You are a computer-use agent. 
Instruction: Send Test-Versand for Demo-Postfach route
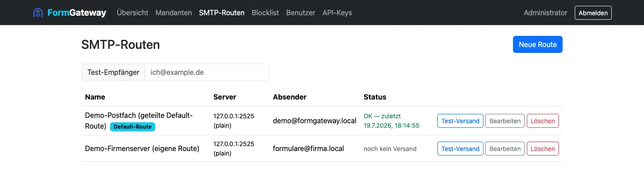[x=460, y=121]
